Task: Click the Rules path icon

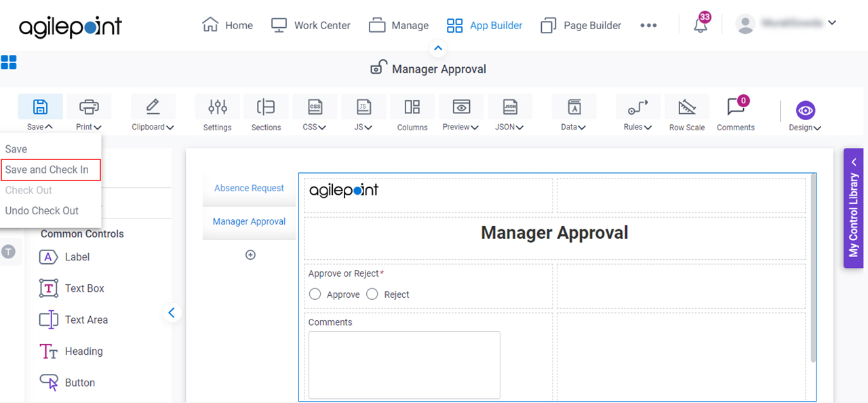Action: pyautogui.click(x=637, y=107)
